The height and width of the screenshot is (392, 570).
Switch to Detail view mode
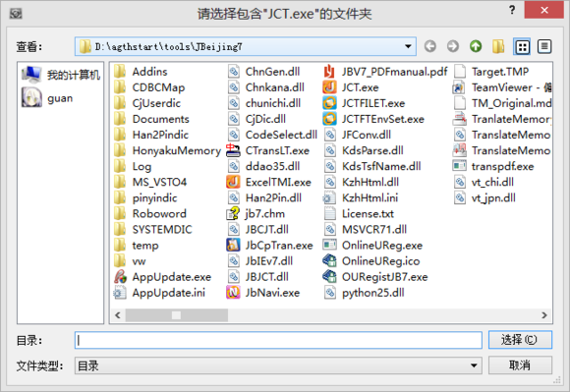544,46
